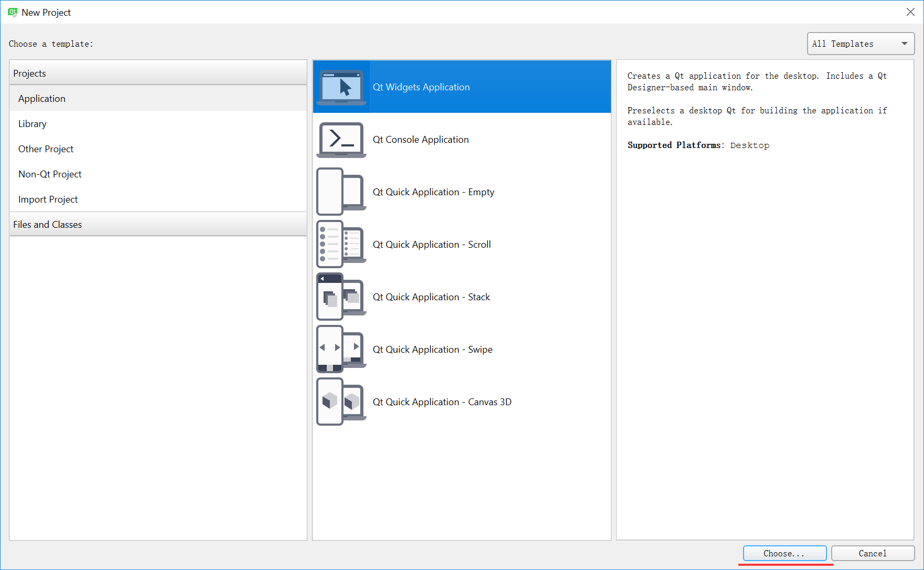Select the Import Project category
The height and width of the screenshot is (570, 924).
[x=158, y=199]
